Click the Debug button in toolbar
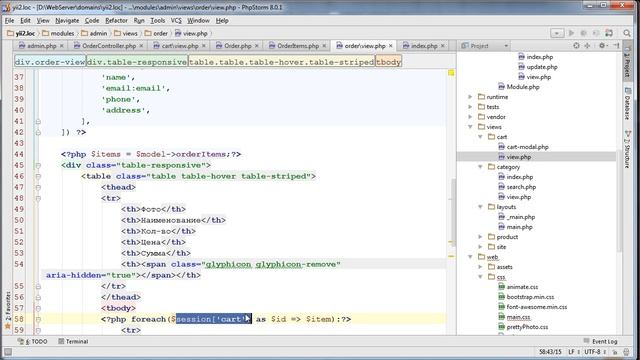 (x=584, y=33)
